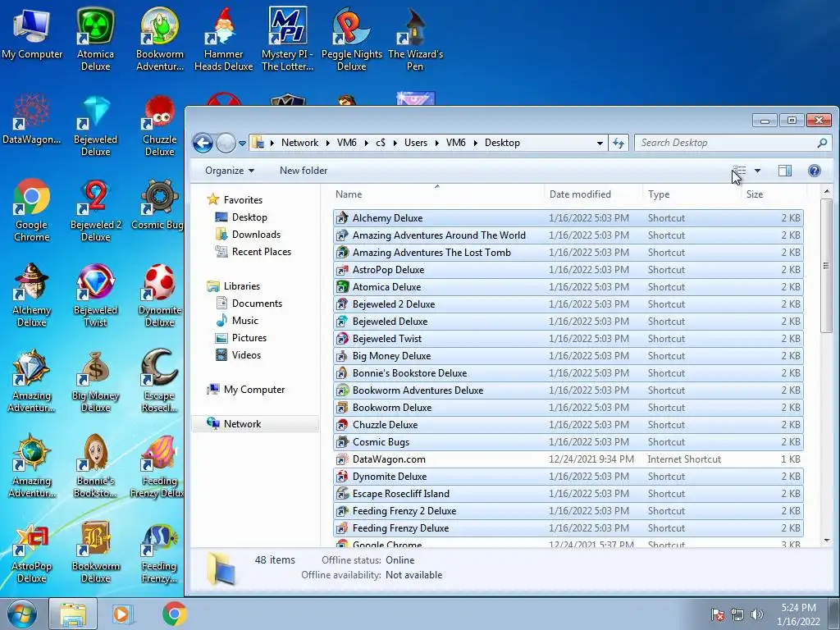This screenshot has width=840, height=630.
Task: Open the Start menu orb
Action: pyautogui.click(x=22, y=614)
